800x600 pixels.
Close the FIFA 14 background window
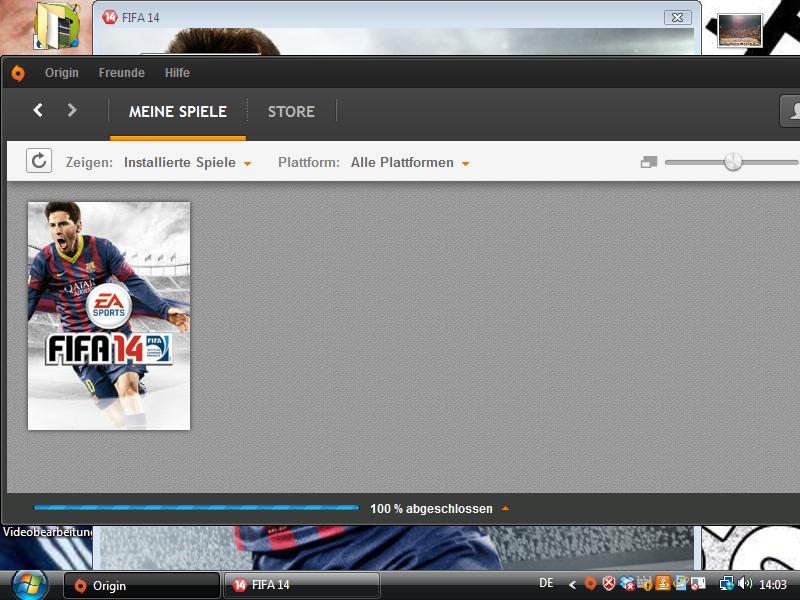pos(678,17)
